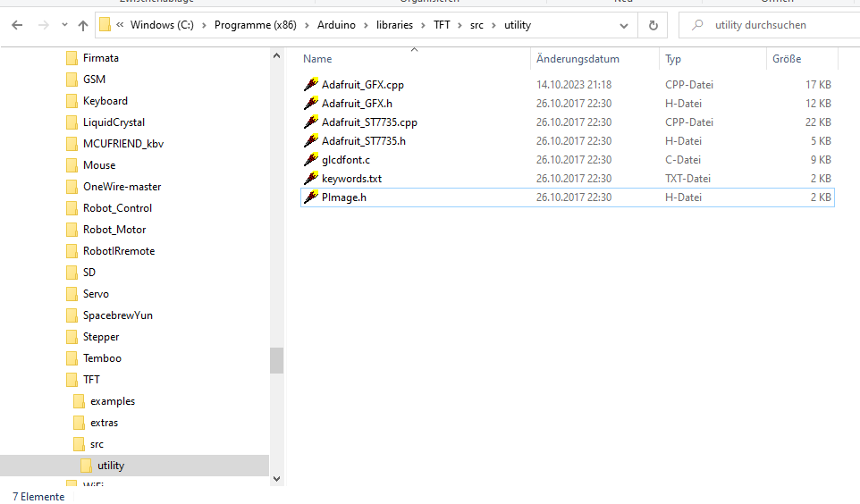Open the Servo folder in tree

(96, 294)
